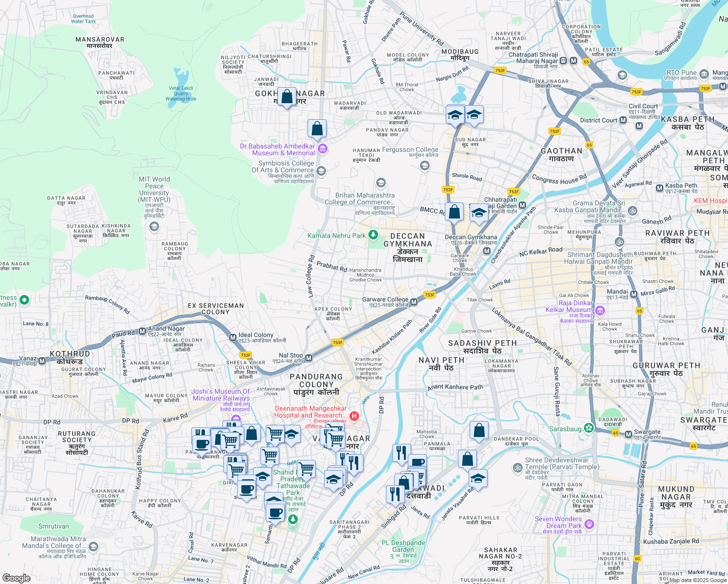Open the shopping cart marker beside Pradeep Tathawade label
The width and height of the screenshot is (728, 584).
click(x=306, y=470)
